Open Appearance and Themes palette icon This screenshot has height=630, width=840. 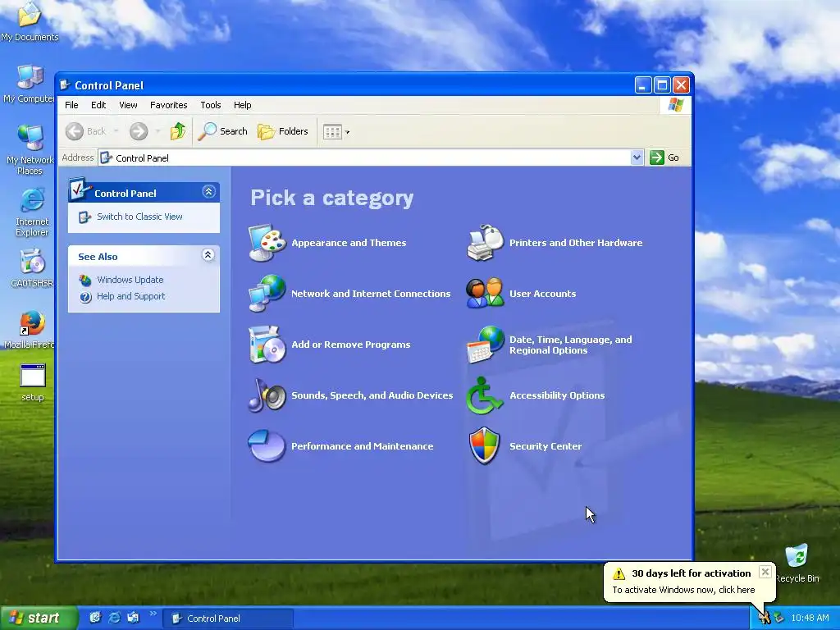coord(267,243)
